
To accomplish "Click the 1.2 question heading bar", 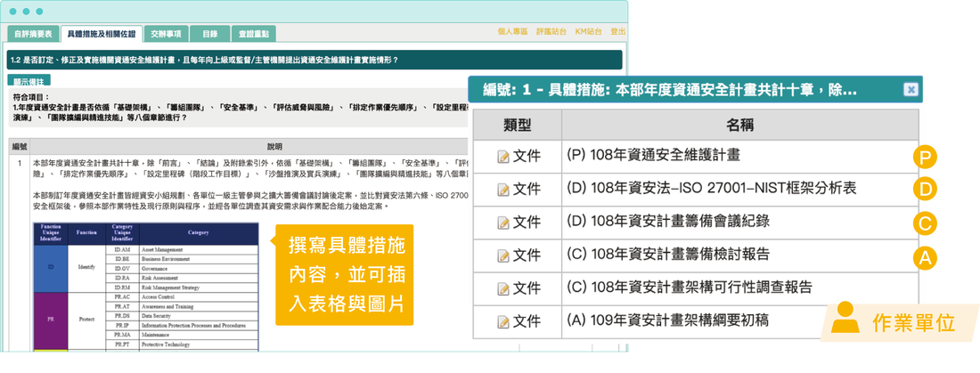I will pyautogui.click(x=315, y=60).
